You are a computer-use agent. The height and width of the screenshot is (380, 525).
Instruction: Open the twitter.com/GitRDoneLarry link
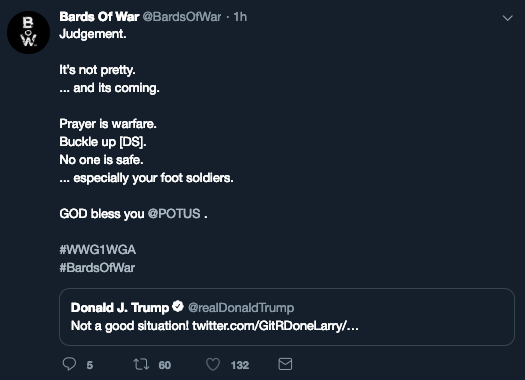[275, 326]
